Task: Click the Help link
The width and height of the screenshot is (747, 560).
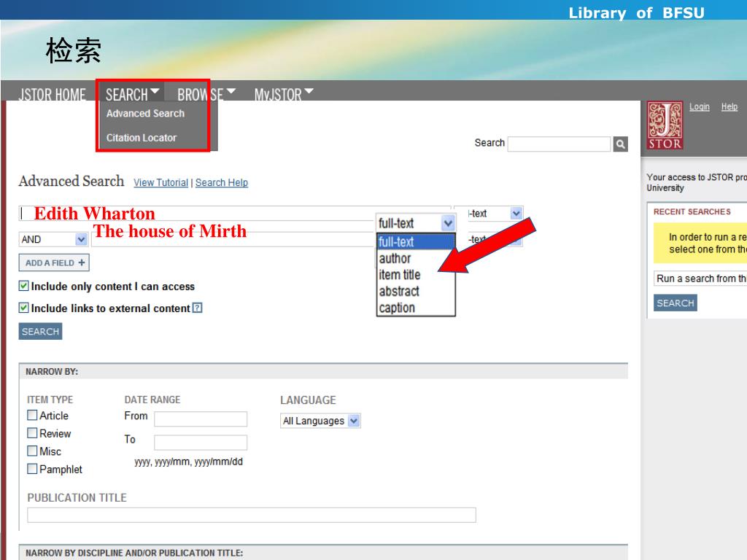Action: click(729, 106)
